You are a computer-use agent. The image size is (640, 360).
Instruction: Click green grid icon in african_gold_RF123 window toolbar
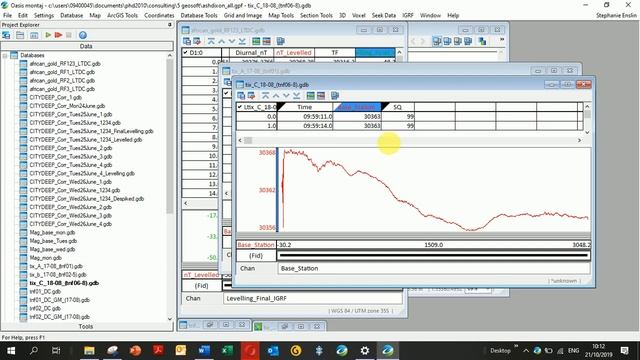(x=256, y=41)
